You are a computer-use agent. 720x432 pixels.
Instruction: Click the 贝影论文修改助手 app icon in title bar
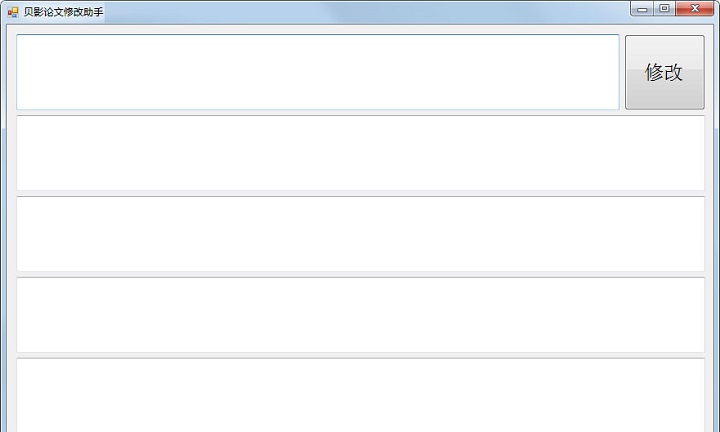pyautogui.click(x=13, y=12)
